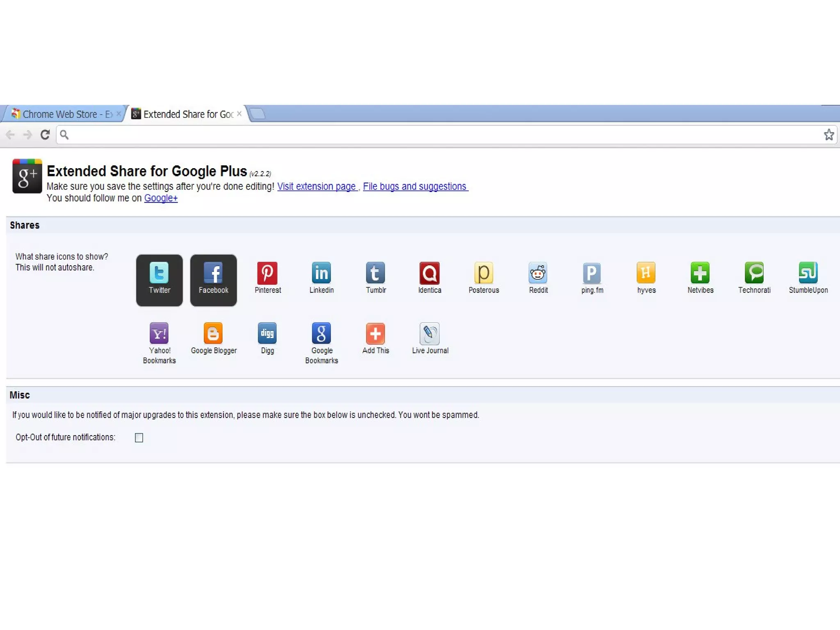The height and width of the screenshot is (630, 840).
Task: Open File bugs and suggestions link
Action: click(415, 187)
